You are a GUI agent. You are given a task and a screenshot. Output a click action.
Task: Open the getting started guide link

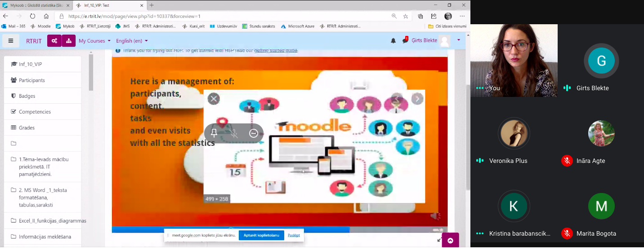point(276,50)
